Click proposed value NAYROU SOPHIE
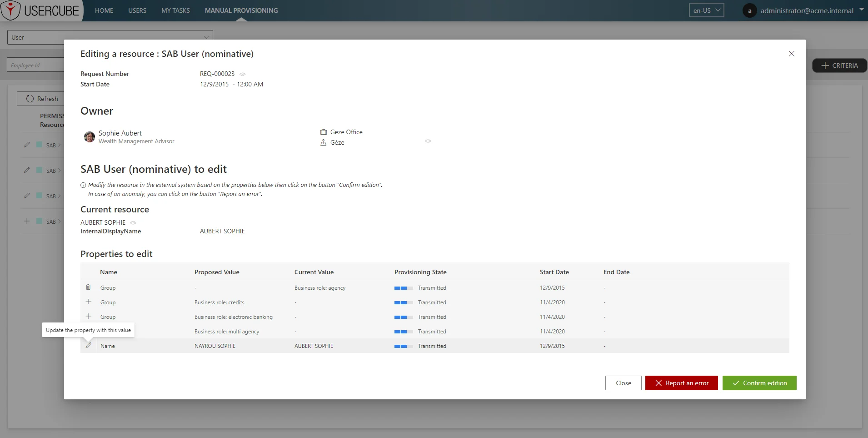The image size is (868, 438). click(215, 346)
